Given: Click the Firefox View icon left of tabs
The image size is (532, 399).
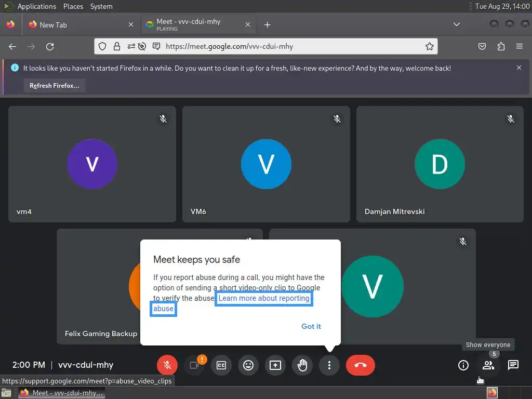Looking at the screenshot, I should 10,24.
